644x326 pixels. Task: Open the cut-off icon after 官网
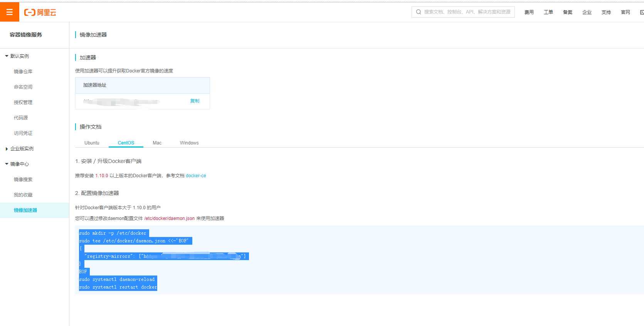point(642,12)
